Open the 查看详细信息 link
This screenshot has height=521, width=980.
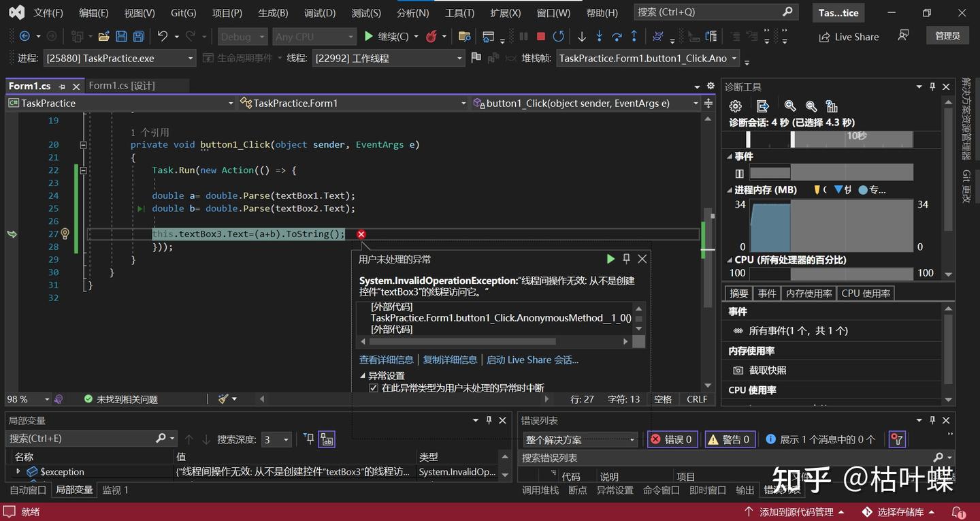pos(386,360)
